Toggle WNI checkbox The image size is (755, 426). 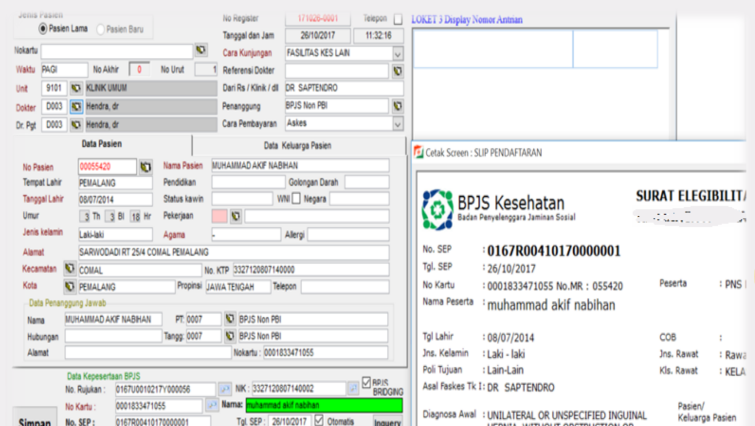tap(296, 198)
